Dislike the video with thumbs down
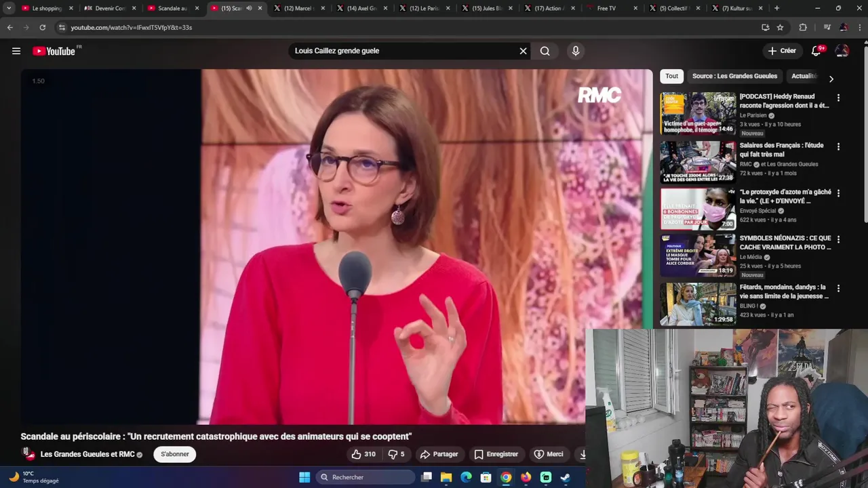868x488 pixels. point(396,454)
